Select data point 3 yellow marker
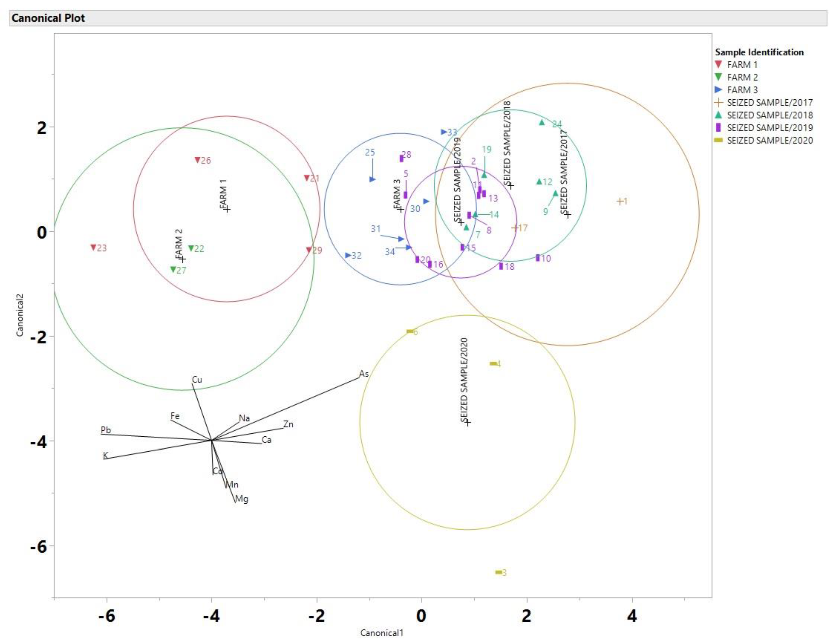835x644 pixels. pos(498,572)
